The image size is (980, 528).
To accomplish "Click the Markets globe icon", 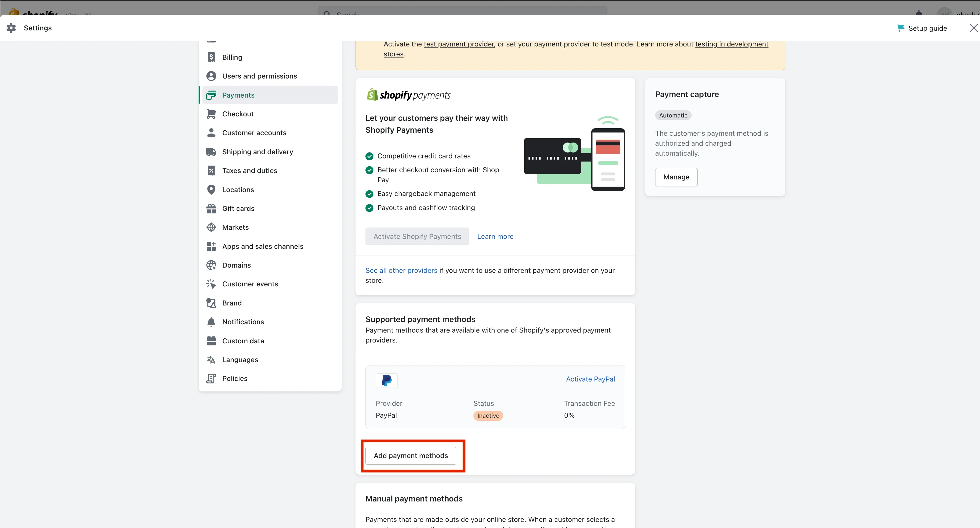I will (211, 227).
